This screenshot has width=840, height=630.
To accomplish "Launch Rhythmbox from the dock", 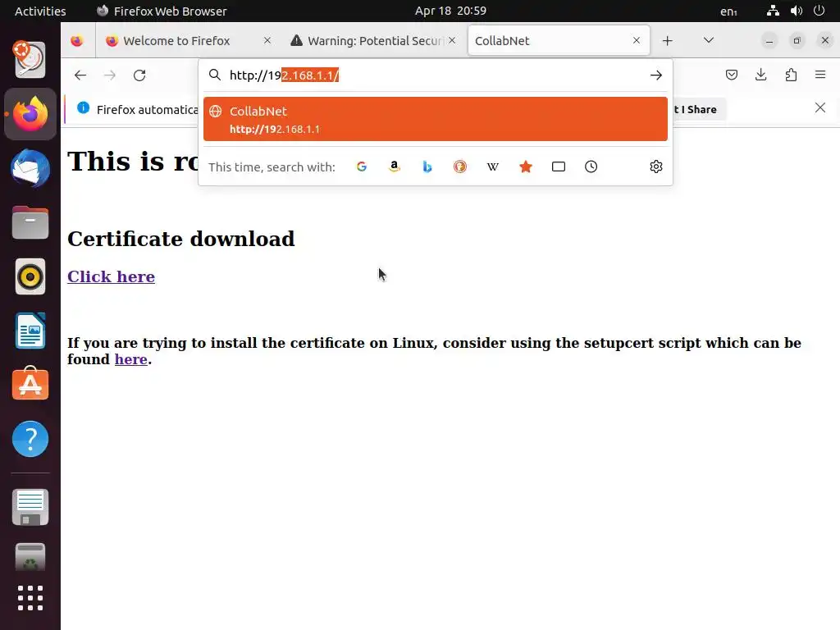I will 30,276.
